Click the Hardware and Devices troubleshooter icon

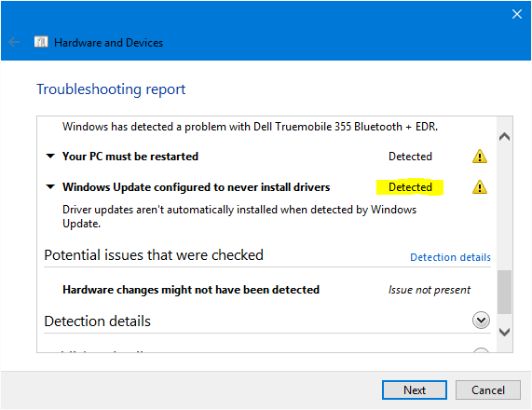point(41,42)
